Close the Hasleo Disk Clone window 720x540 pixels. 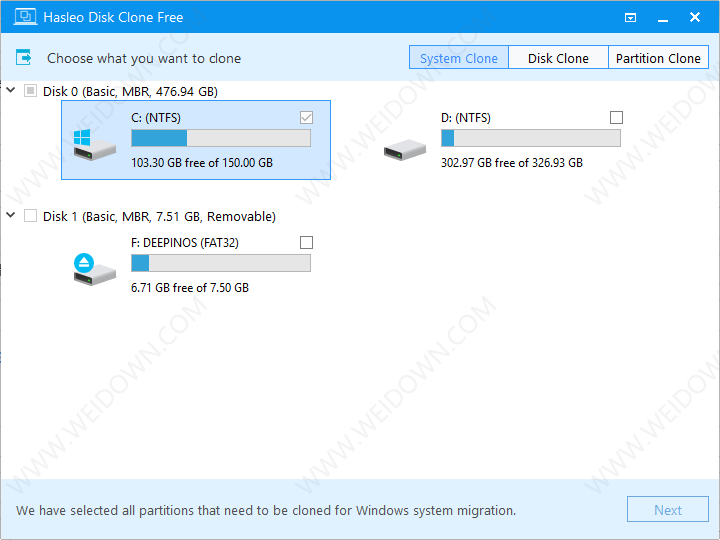695,17
